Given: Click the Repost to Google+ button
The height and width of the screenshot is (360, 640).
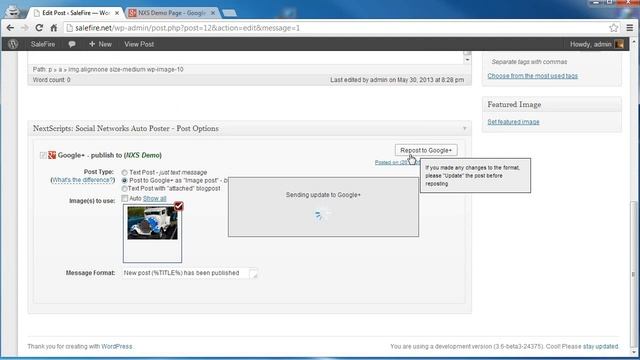Looking at the screenshot, I should (426, 150).
